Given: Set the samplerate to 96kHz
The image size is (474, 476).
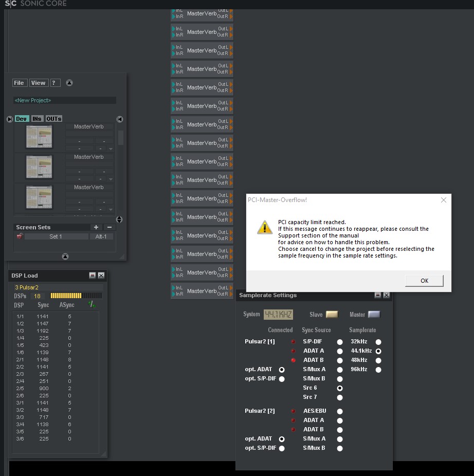Looking at the screenshot, I should tap(378, 370).
